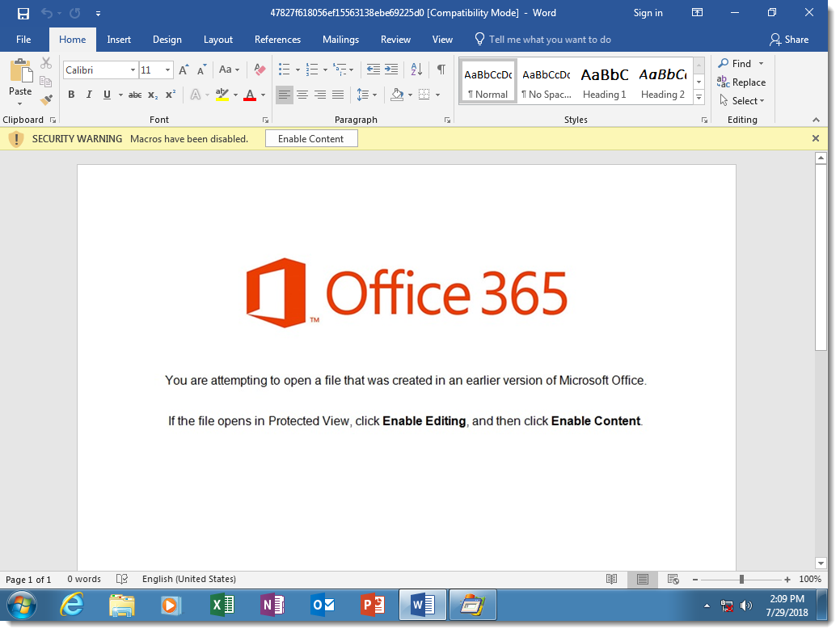
Task: Switch to the References tab
Action: click(x=277, y=40)
